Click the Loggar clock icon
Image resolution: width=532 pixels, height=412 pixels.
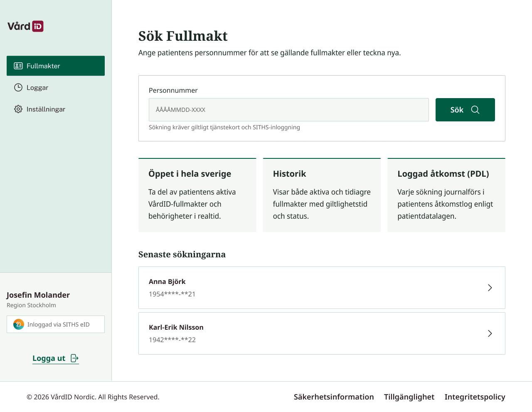point(18,87)
